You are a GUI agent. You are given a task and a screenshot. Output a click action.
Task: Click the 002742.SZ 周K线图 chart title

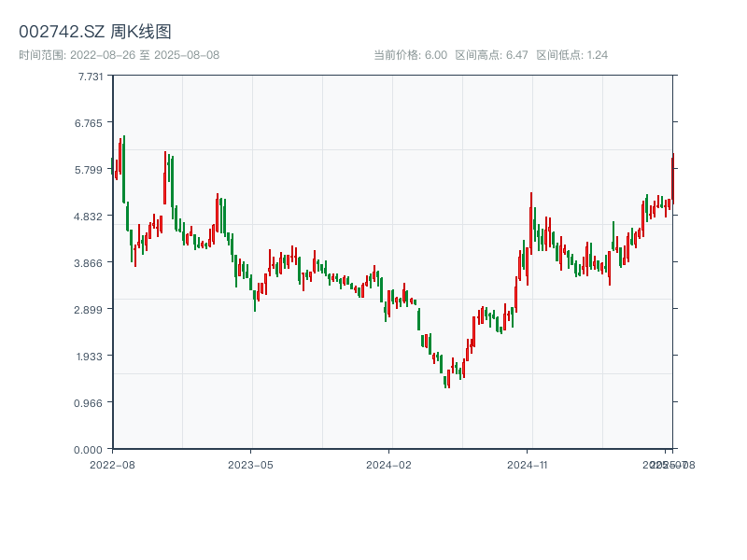click(x=95, y=33)
